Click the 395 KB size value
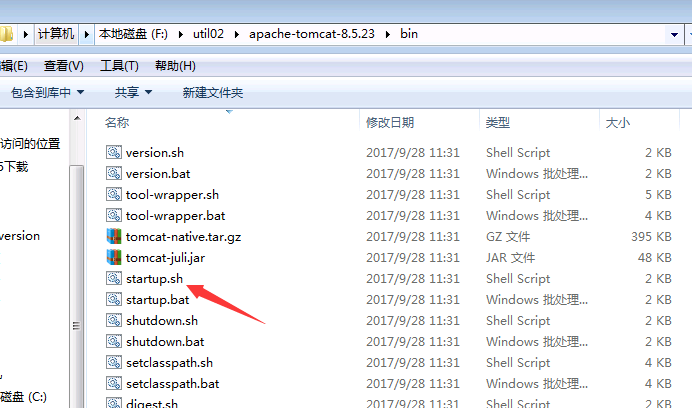This screenshot has width=692, height=408. 651,236
